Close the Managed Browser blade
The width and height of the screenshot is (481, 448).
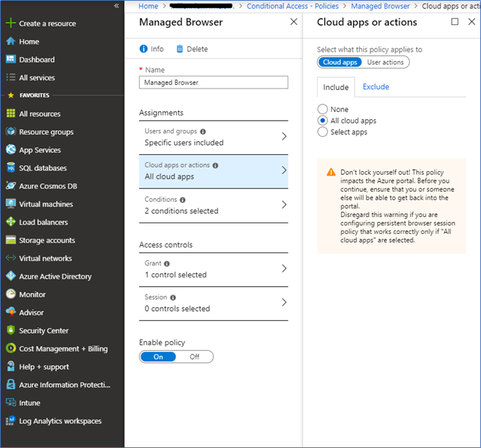pyautogui.click(x=293, y=22)
